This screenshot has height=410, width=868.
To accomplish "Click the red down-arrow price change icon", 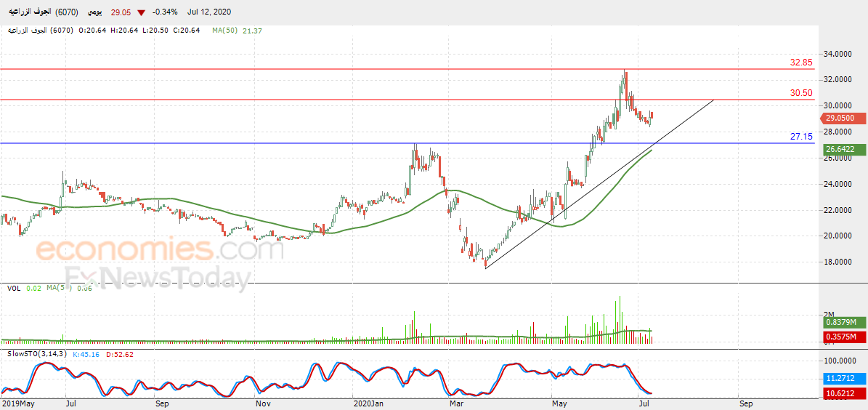I will pos(141,13).
